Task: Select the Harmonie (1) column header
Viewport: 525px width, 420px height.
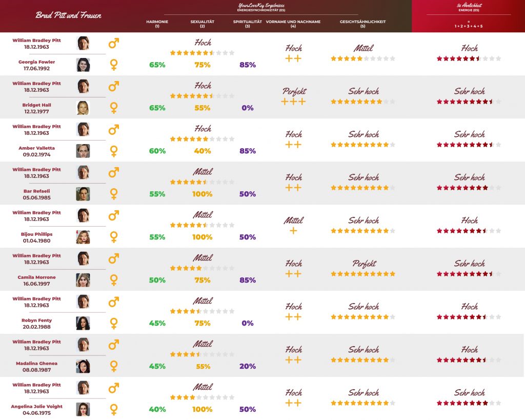Action: click(157, 24)
